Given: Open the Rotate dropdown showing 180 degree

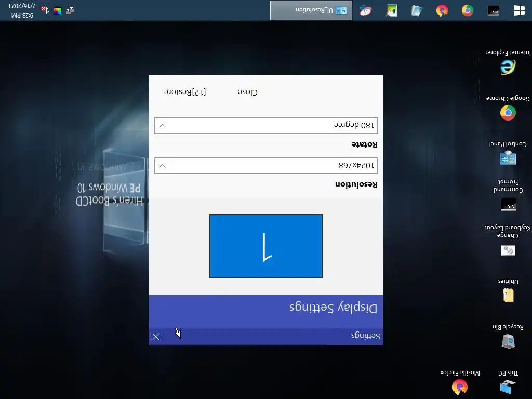Looking at the screenshot, I should click(266, 126).
